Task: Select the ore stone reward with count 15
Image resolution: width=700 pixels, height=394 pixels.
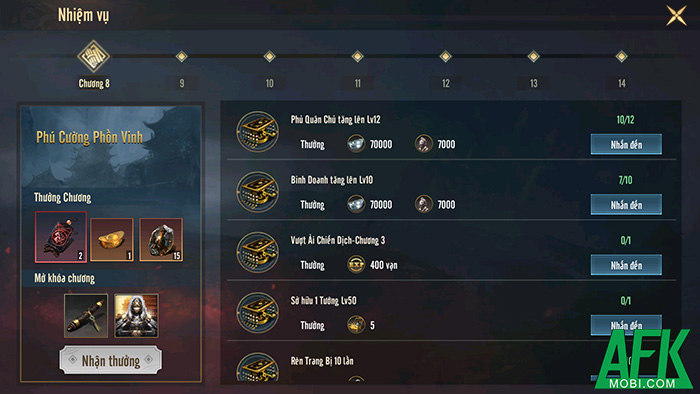Action: (x=161, y=240)
